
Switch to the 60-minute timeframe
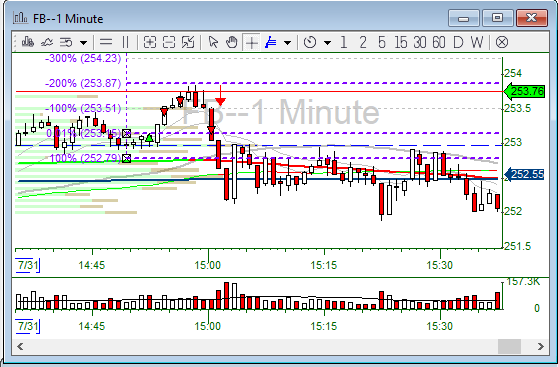point(439,42)
